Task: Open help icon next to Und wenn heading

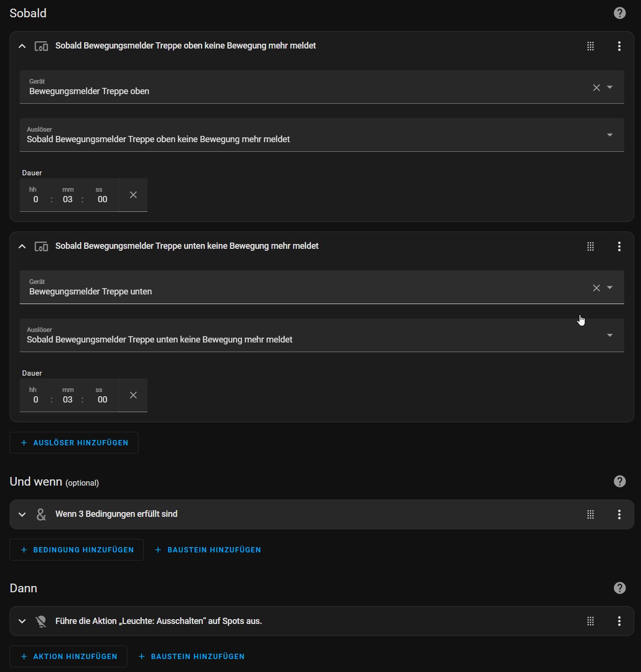Action: point(619,481)
